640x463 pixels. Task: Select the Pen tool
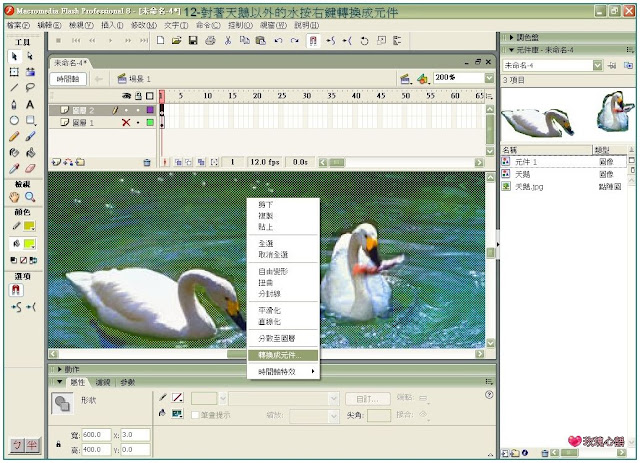[14, 104]
